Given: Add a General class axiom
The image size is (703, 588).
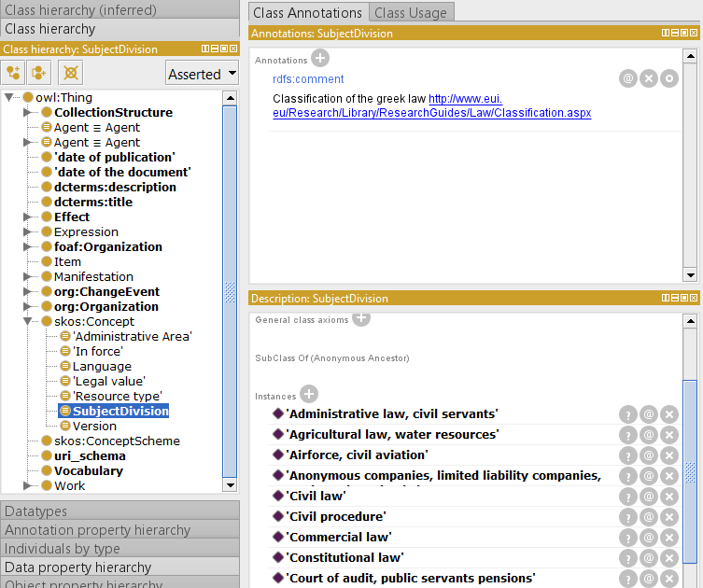Looking at the screenshot, I should coord(361,319).
